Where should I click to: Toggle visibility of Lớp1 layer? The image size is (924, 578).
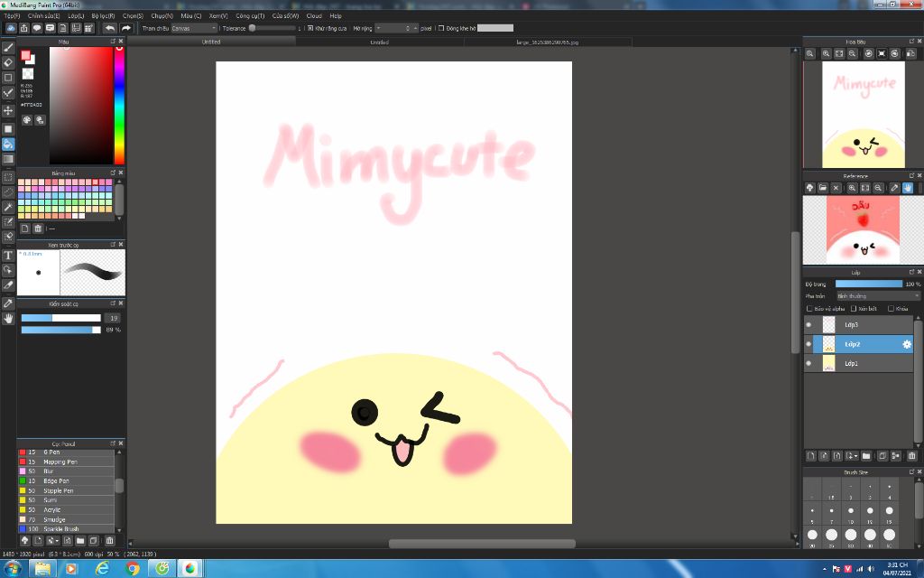pos(808,363)
